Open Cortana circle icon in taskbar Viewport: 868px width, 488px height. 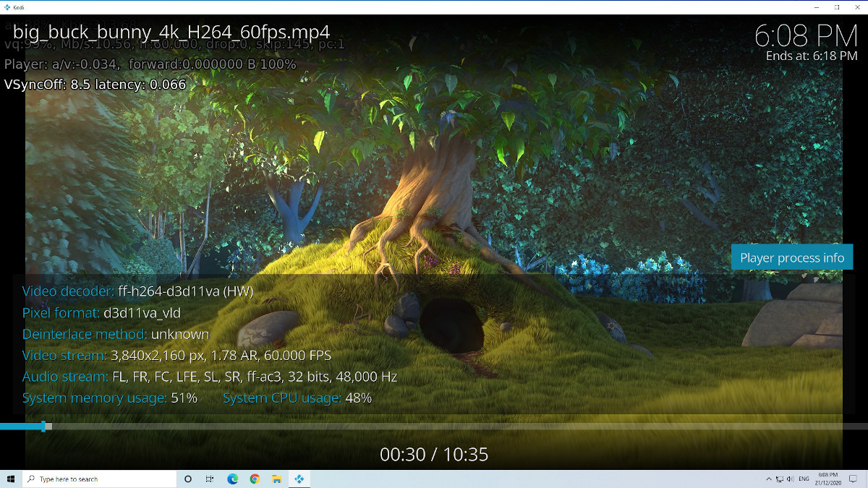(x=188, y=479)
